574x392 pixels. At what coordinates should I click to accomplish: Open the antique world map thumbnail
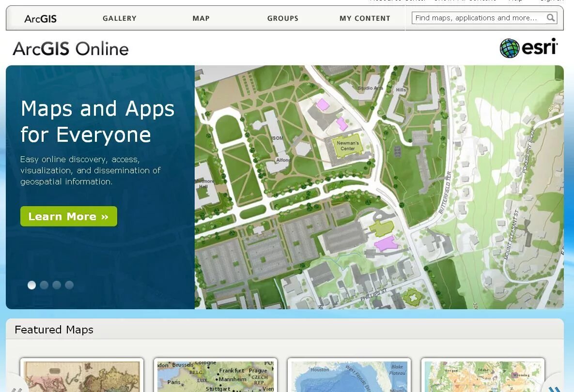82,376
